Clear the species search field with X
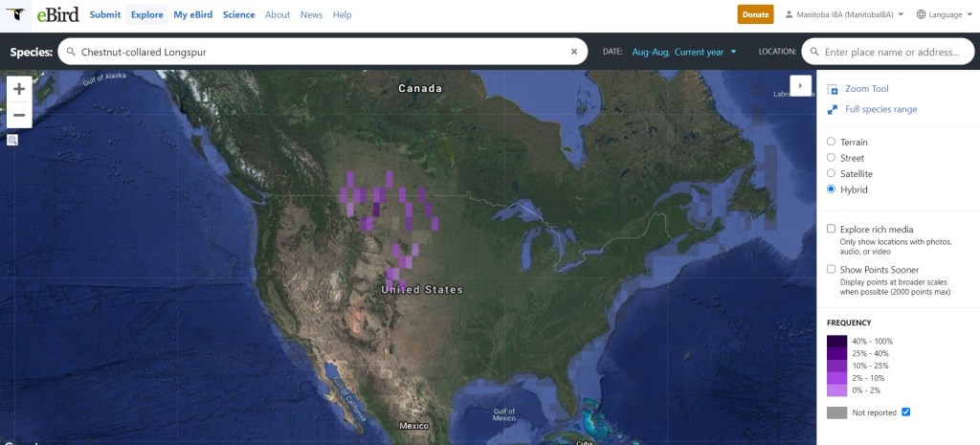This screenshot has height=445, width=980. pos(574,52)
